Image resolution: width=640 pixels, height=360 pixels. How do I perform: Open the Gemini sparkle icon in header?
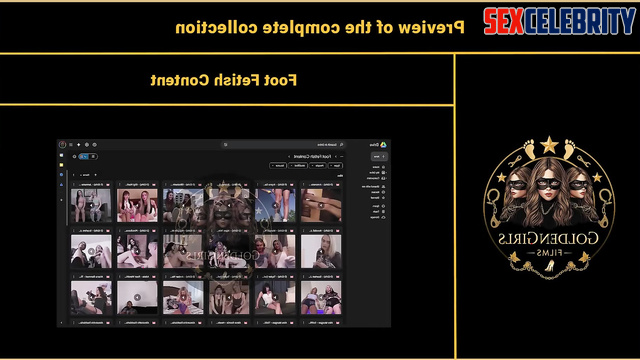pyautogui.click(x=79, y=145)
